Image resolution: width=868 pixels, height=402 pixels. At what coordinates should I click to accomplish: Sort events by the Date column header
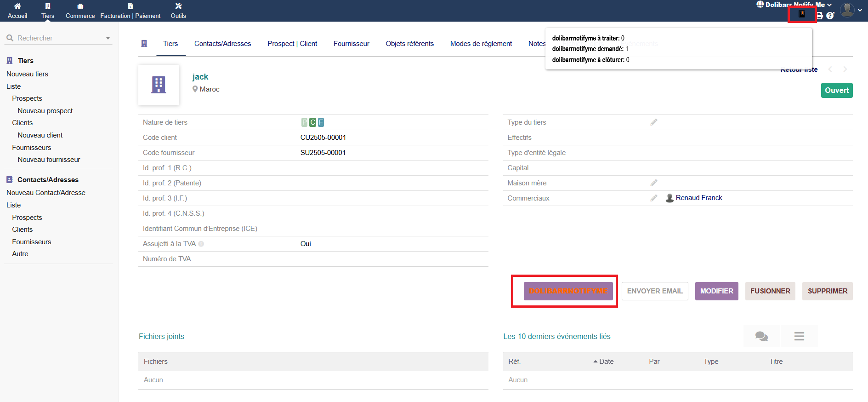click(x=606, y=362)
